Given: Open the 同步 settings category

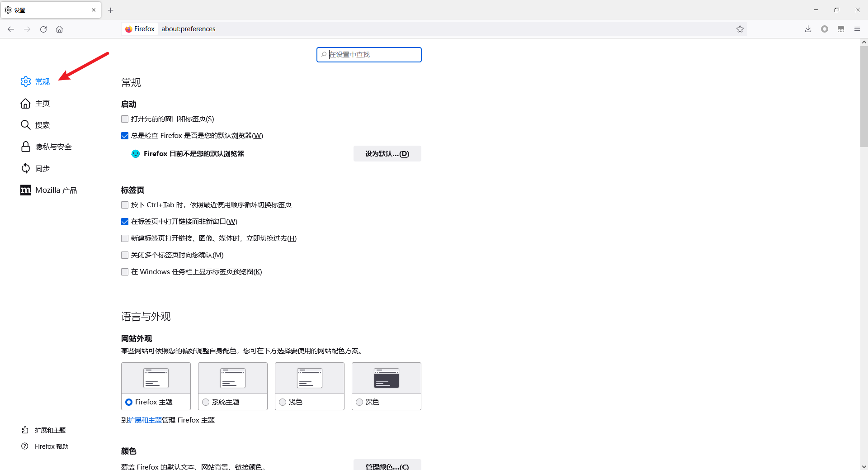Looking at the screenshot, I should click(35, 168).
